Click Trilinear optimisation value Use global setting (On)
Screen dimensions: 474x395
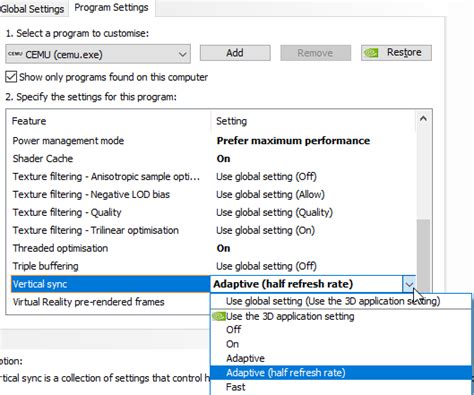[265, 230]
